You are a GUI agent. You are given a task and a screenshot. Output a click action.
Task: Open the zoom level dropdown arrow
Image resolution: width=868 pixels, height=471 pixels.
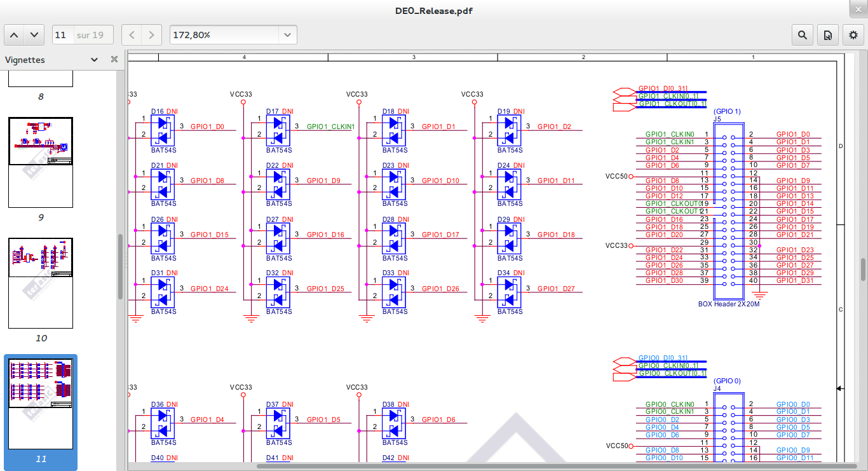coord(288,35)
